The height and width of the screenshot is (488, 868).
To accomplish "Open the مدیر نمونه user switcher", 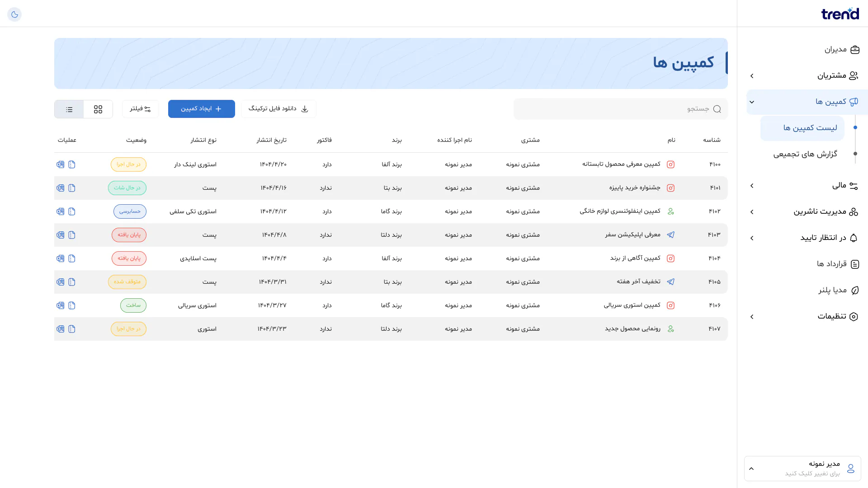I will (x=802, y=469).
